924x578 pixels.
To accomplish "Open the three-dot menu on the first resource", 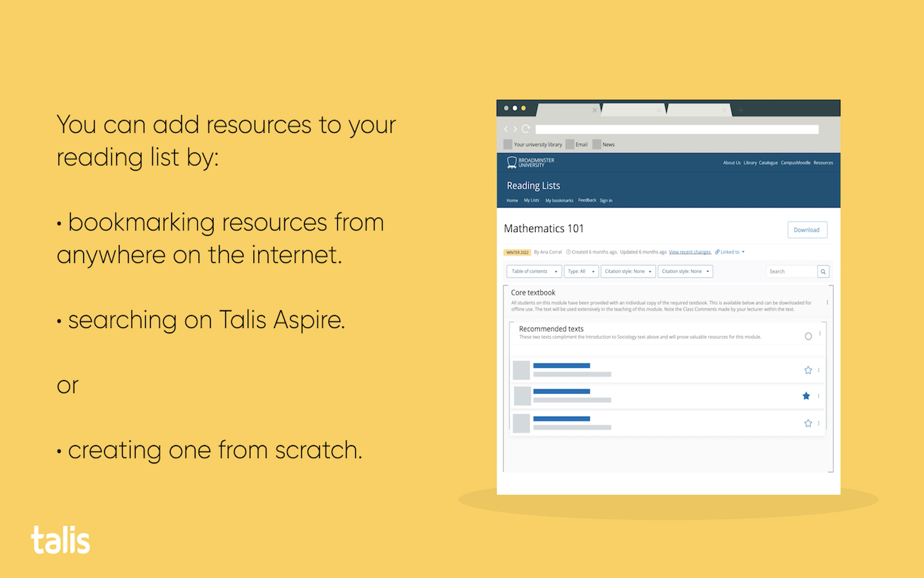I will [820, 370].
